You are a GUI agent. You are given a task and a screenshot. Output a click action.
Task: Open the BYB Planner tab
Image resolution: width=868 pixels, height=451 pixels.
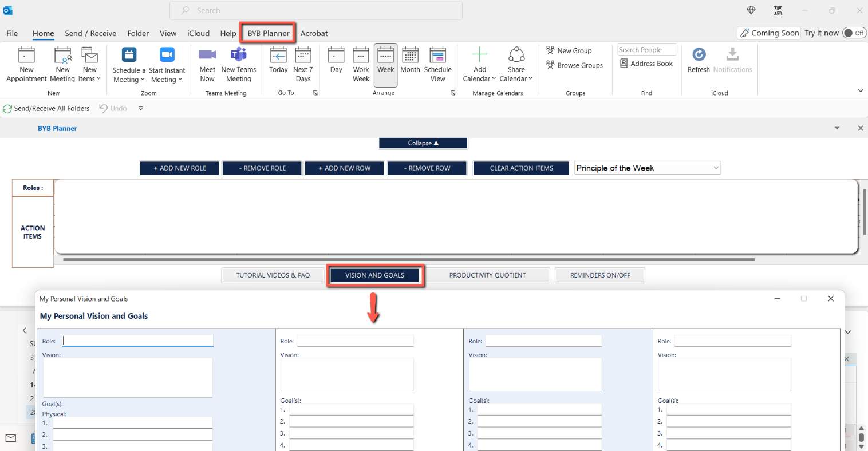coord(269,33)
